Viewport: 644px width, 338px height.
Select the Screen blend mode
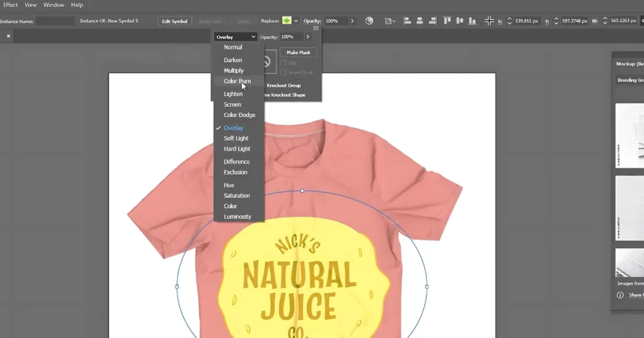point(238,104)
